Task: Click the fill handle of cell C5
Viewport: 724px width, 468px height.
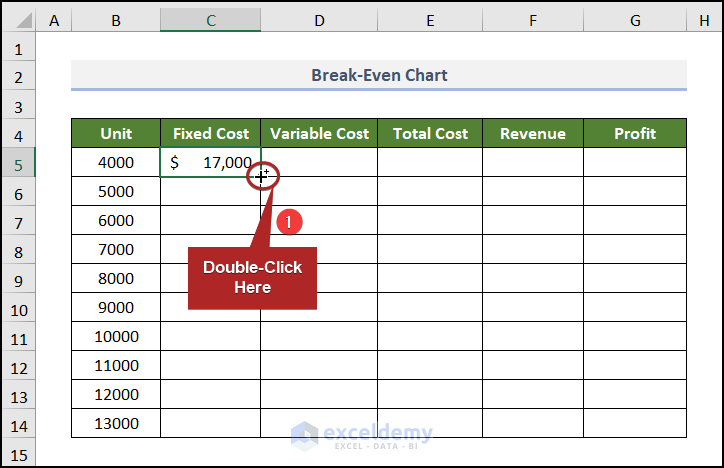Action: pyautogui.click(x=261, y=176)
